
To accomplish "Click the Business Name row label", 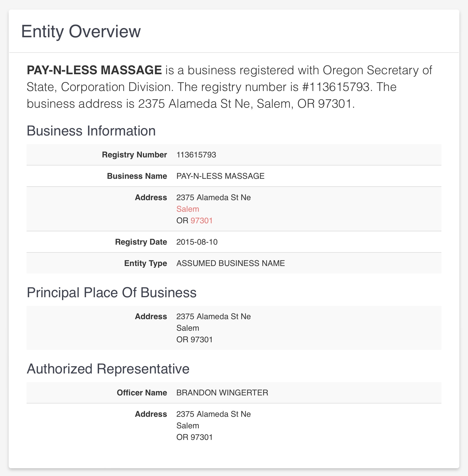I will [137, 176].
